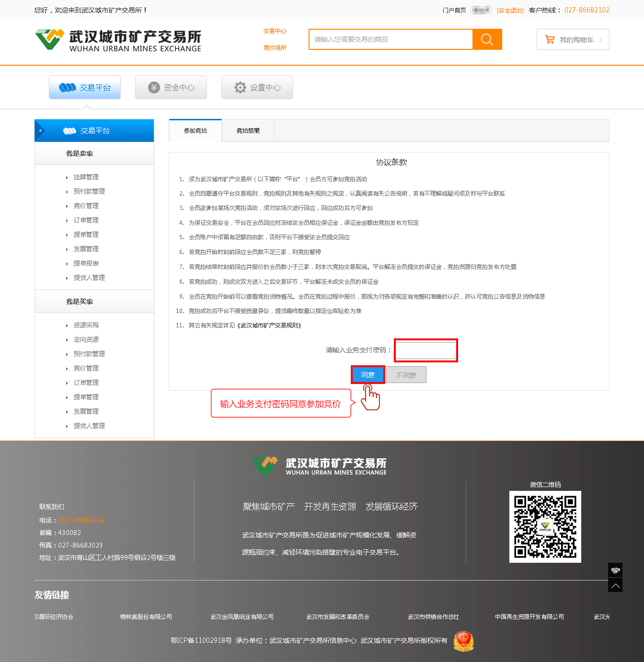Switch to the 竞拍结果 tab
Viewport: 644px width, 662px height.
point(248,131)
